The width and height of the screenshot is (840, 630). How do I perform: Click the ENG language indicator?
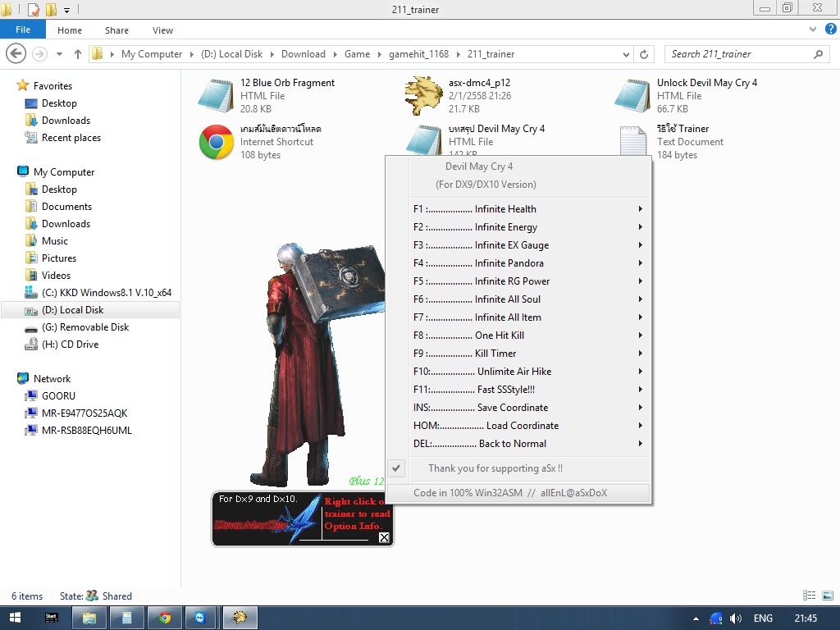(763, 619)
